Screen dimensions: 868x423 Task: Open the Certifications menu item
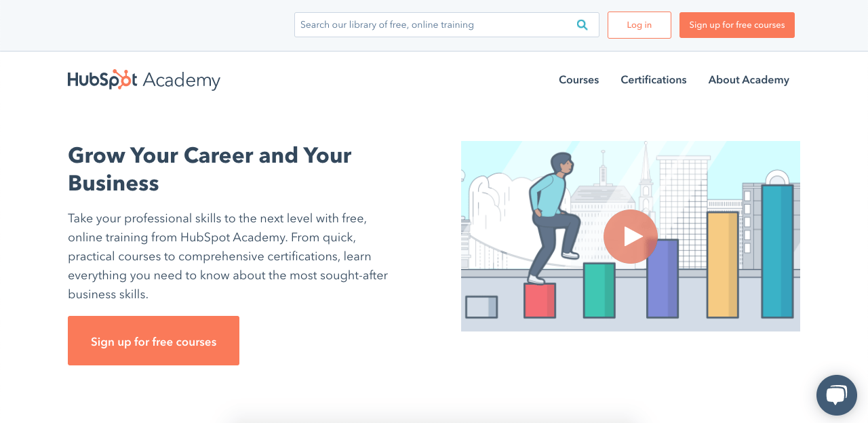pos(654,80)
